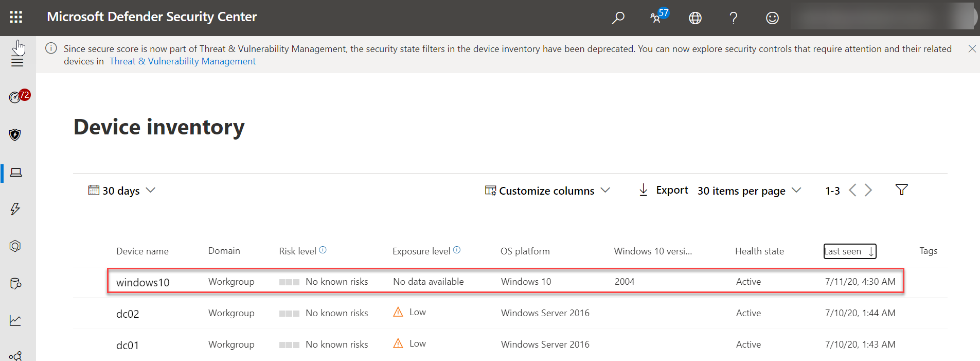Click the "1-3" page range text
The image size is (980, 361).
click(832, 191)
